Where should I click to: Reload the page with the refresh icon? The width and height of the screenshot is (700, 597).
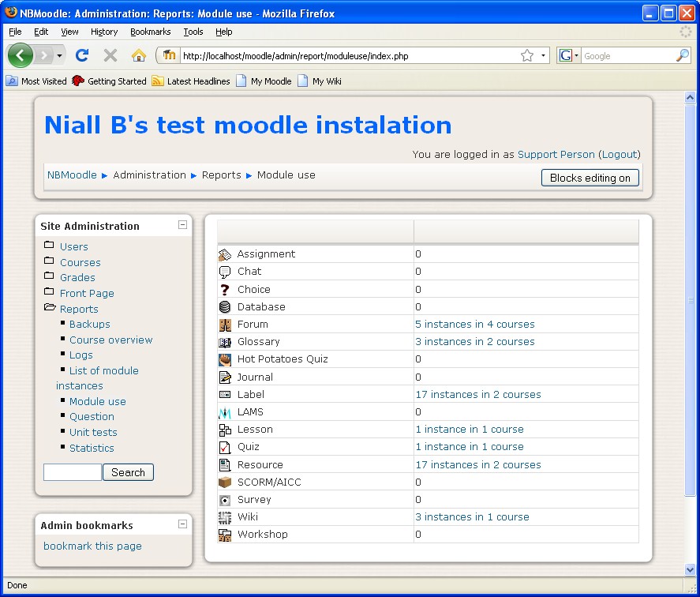click(82, 55)
